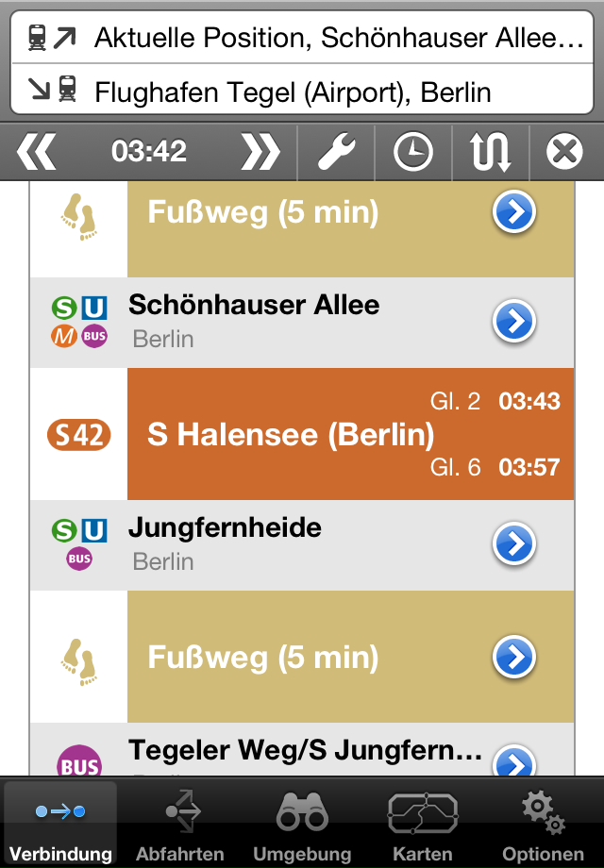Expand the first Fußweg (5 min) details arrow
The width and height of the screenshot is (604, 868).
click(x=513, y=211)
